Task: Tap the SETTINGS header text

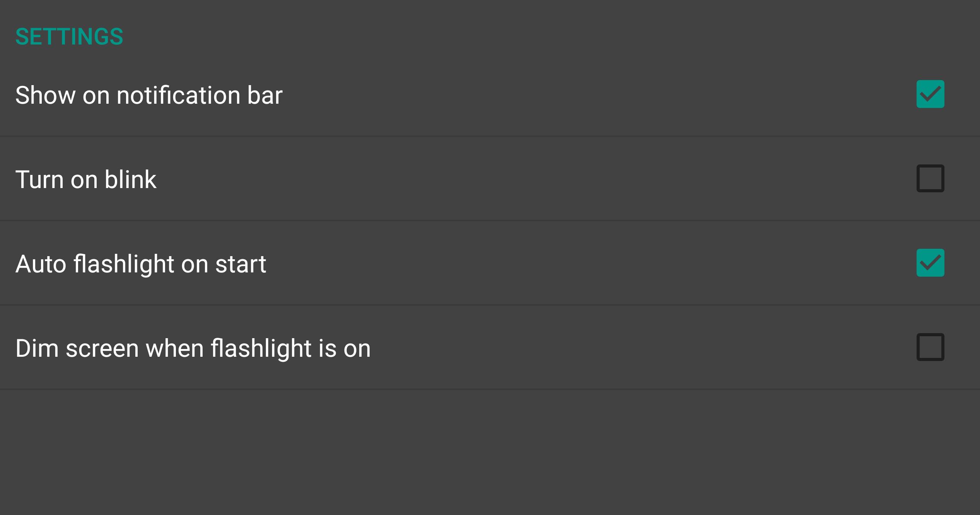Action: (x=69, y=37)
